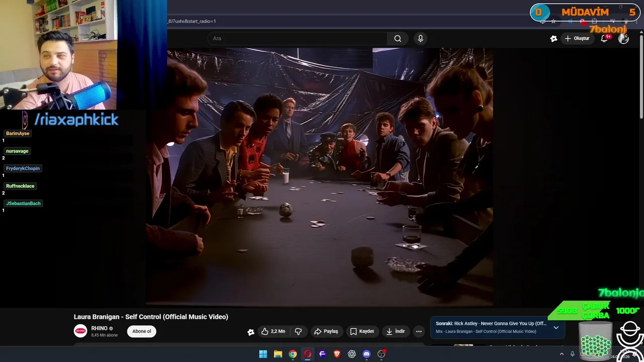Open the purple F app in taskbar
Screen dimensions: 644x362
323,354
